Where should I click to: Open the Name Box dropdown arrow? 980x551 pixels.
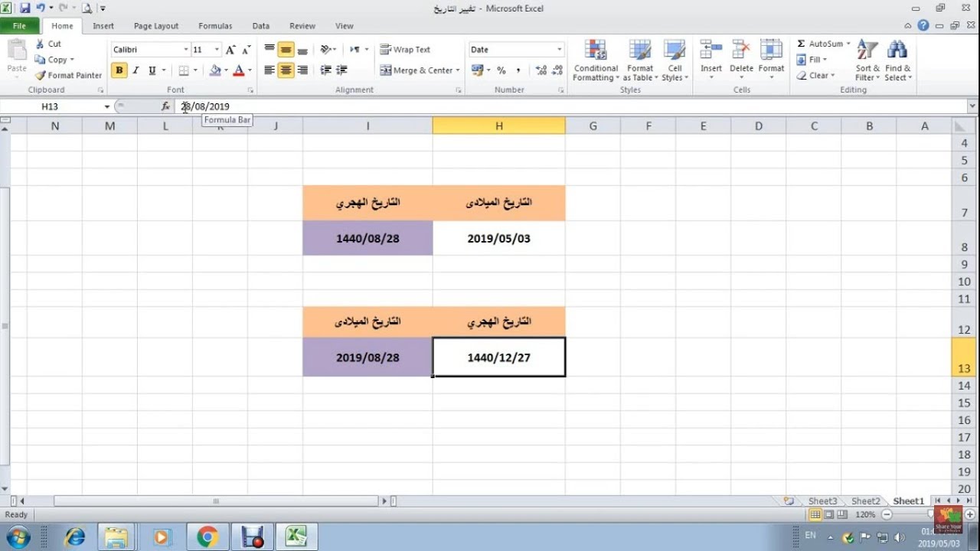107,106
